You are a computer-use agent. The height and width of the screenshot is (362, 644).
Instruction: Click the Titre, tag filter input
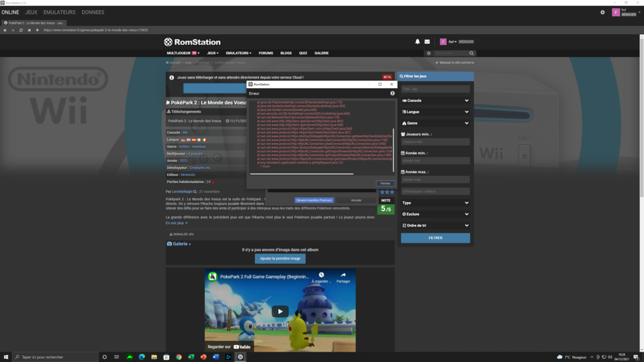pyautogui.click(x=435, y=89)
